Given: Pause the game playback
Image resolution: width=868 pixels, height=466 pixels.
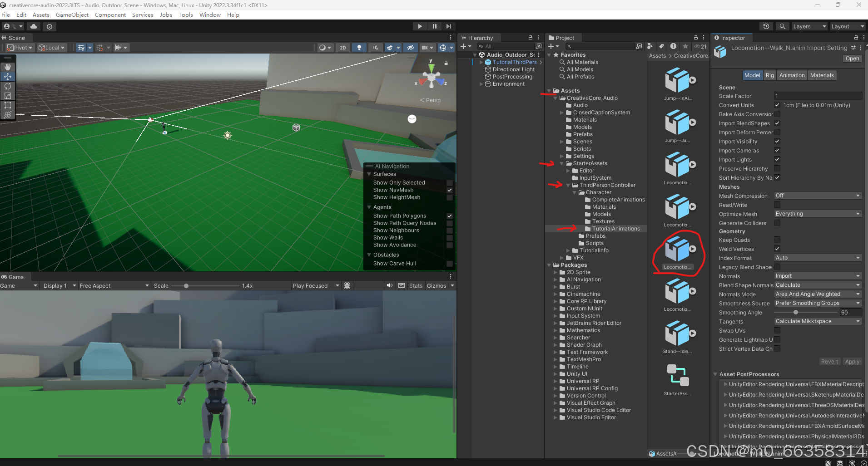Looking at the screenshot, I should [x=434, y=26].
